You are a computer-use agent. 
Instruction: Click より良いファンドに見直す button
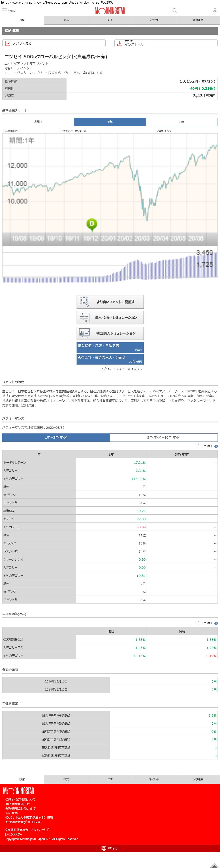(x=110, y=302)
